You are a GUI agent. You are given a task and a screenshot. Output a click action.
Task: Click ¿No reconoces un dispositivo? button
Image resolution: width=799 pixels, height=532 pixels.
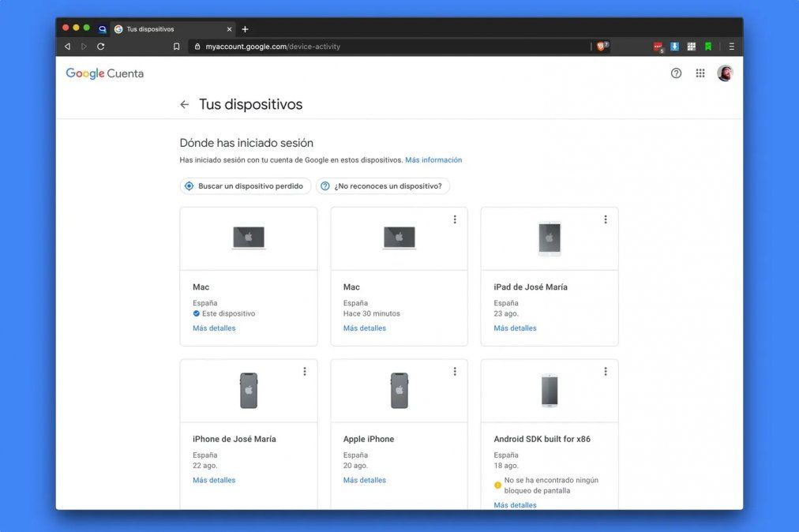pyautogui.click(x=384, y=185)
